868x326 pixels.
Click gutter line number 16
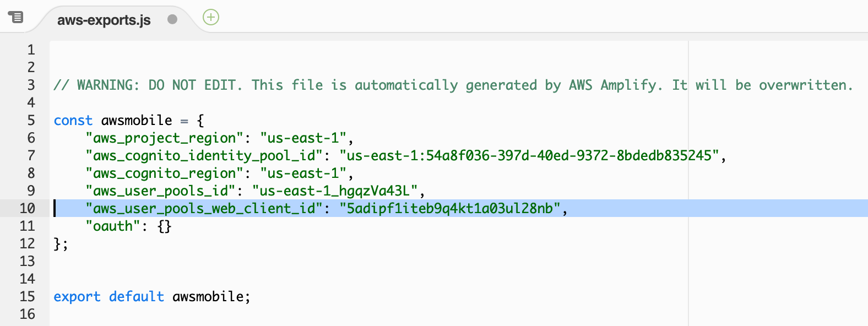click(x=28, y=314)
